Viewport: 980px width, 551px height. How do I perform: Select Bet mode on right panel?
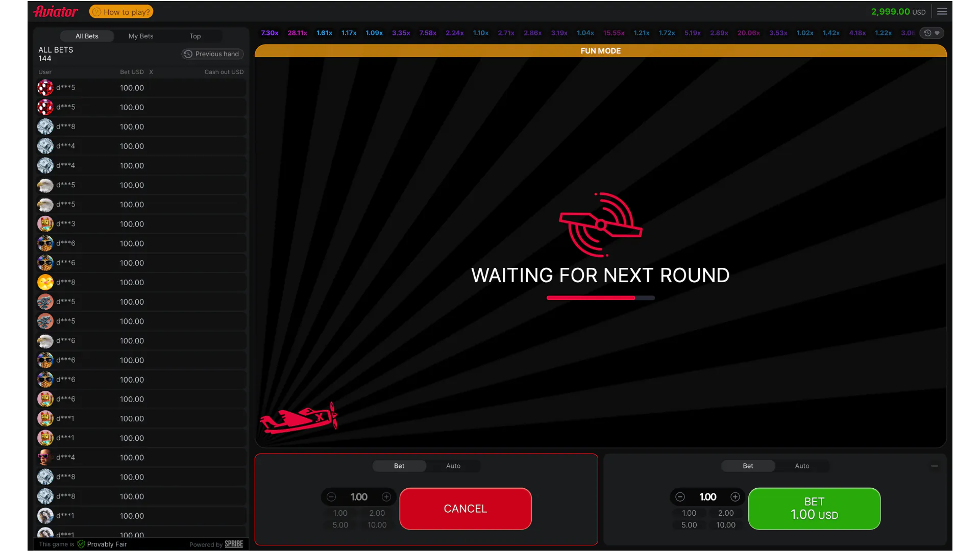point(748,466)
